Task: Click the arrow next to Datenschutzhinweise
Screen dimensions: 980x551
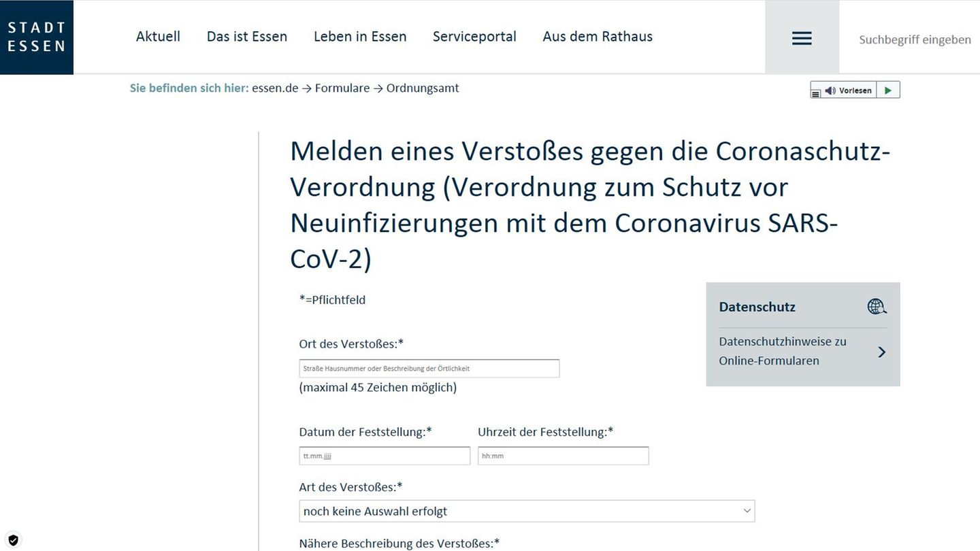Action: (881, 352)
